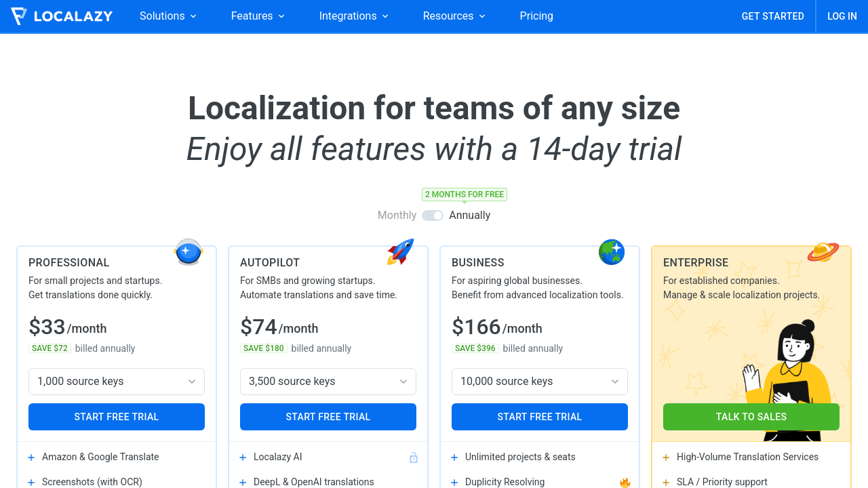Toggle the Monthly/Annually billing switch

click(433, 216)
